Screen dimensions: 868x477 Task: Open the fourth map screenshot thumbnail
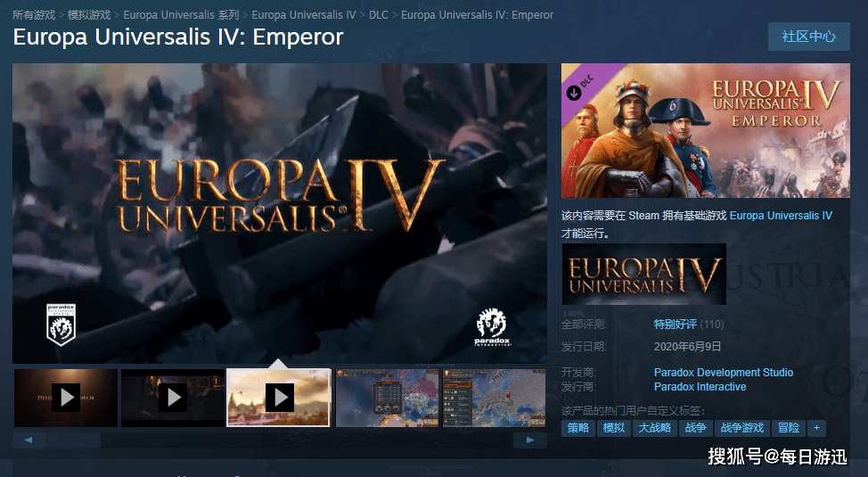[387, 398]
